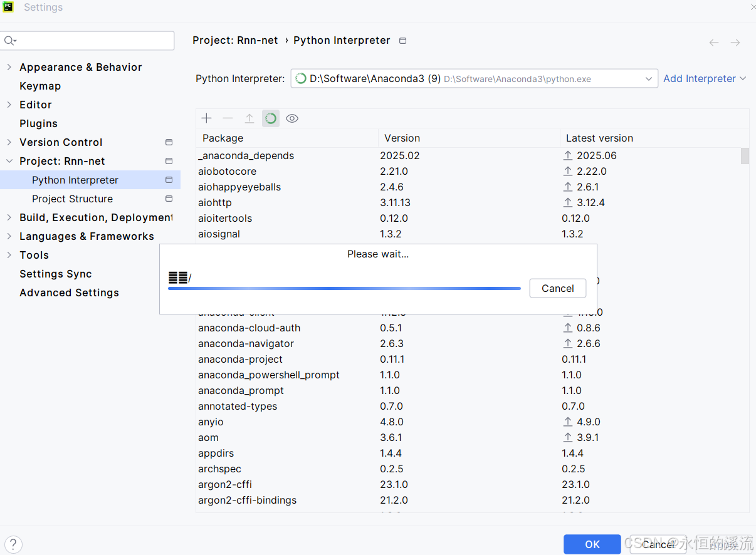Click latest version 2.6.6 cell
The height and width of the screenshot is (555, 756).
589,343
